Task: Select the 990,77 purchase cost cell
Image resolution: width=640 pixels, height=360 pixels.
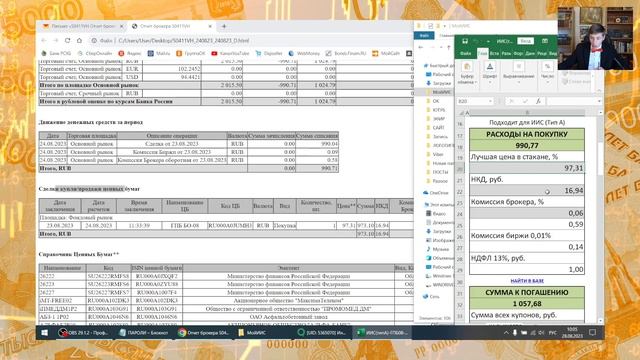Action: point(527,145)
